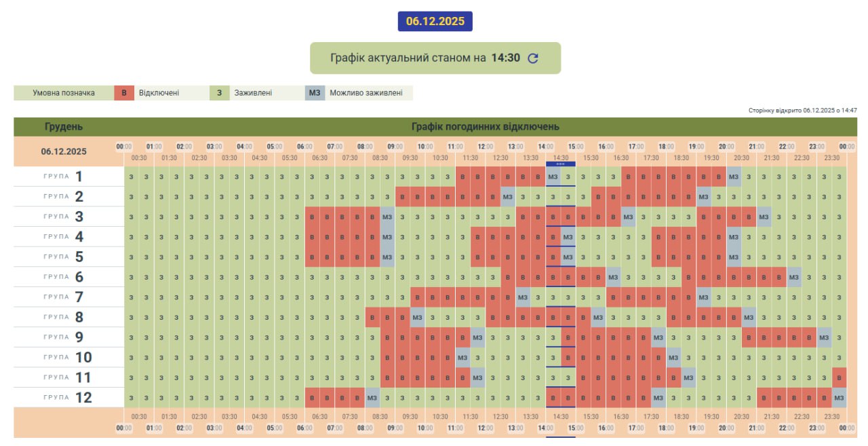Select the Група 1 row label
This screenshot has height=446, width=868.
64,177
